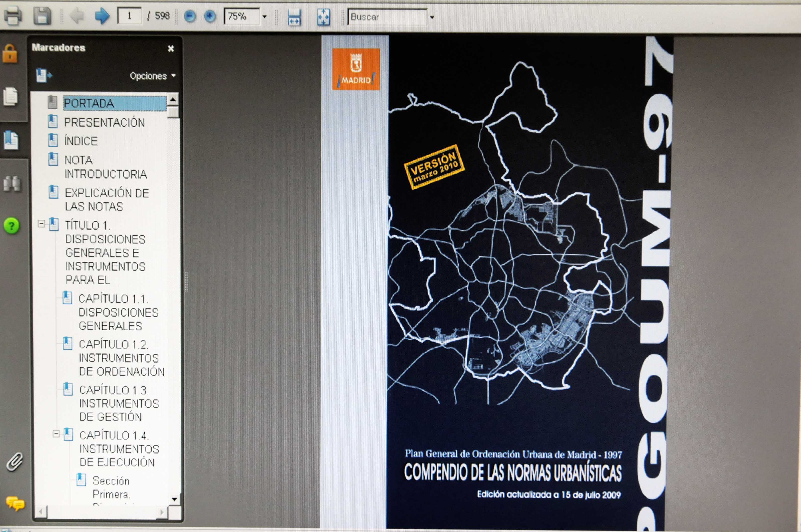Click the Save floppy disk icon

(x=42, y=16)
